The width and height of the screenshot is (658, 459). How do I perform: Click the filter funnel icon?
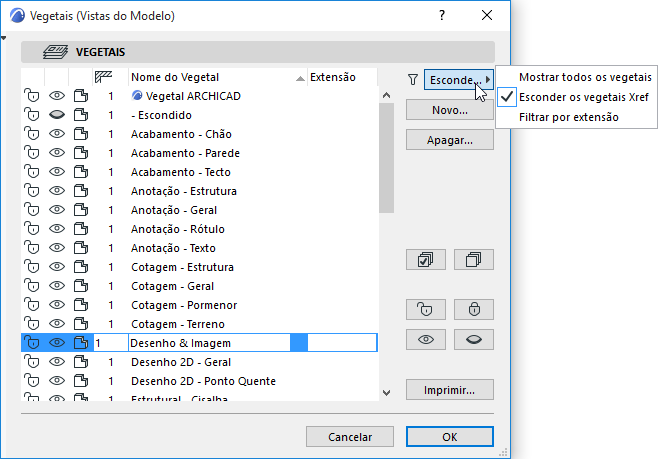413,79
